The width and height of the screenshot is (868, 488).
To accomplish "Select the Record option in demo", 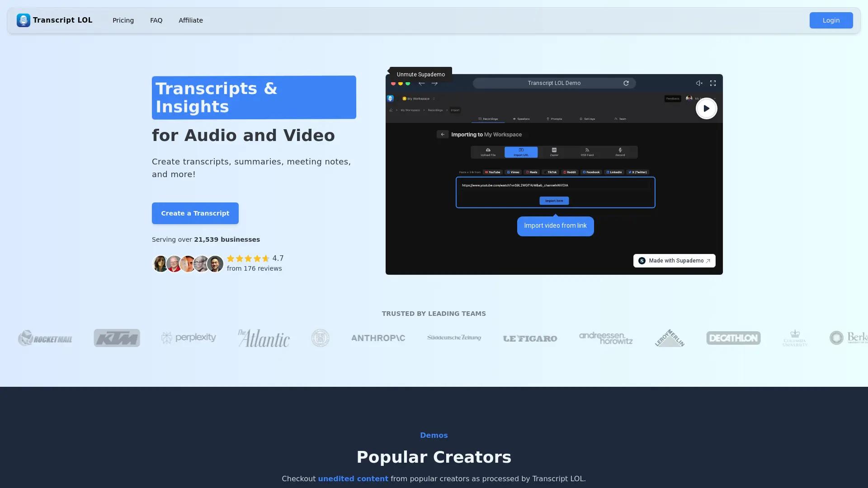I will (620, 152).
